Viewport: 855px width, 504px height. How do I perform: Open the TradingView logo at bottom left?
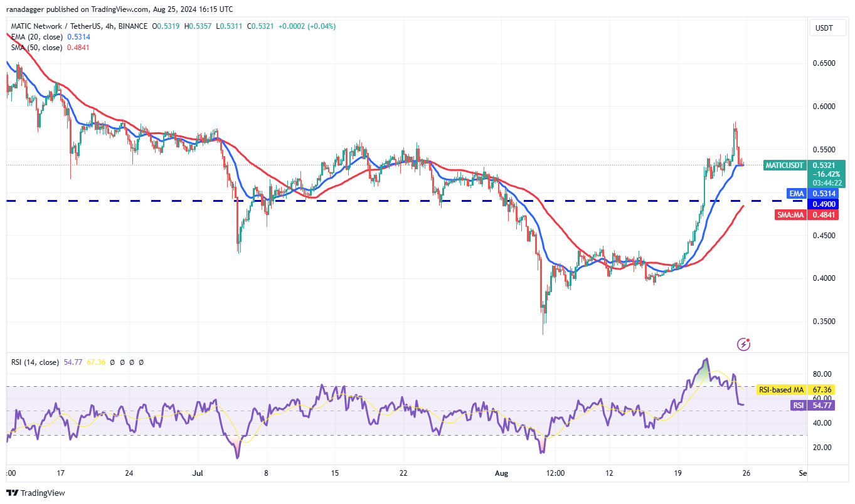pyautogui.click(x=36, y=493)
